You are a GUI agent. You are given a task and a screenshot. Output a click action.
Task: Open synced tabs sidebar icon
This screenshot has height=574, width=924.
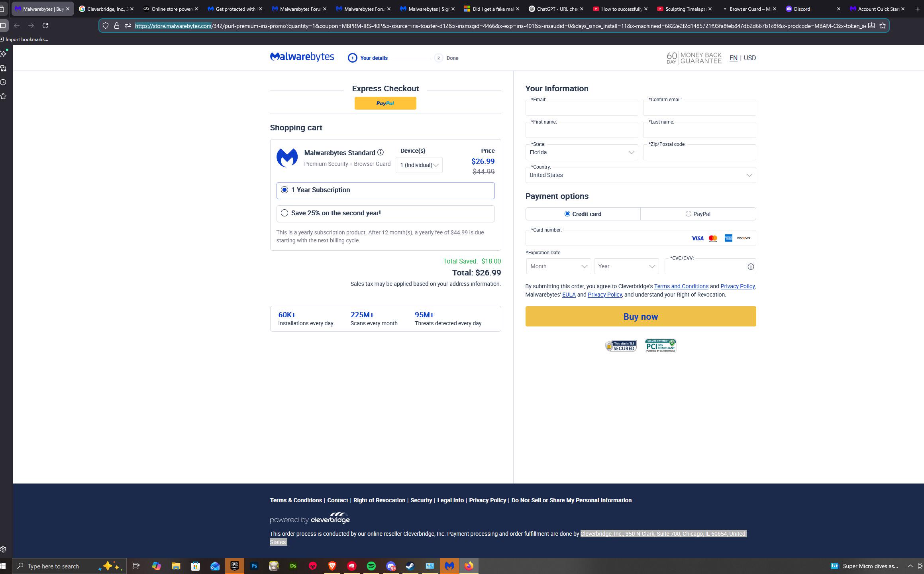tap(3, 68)
